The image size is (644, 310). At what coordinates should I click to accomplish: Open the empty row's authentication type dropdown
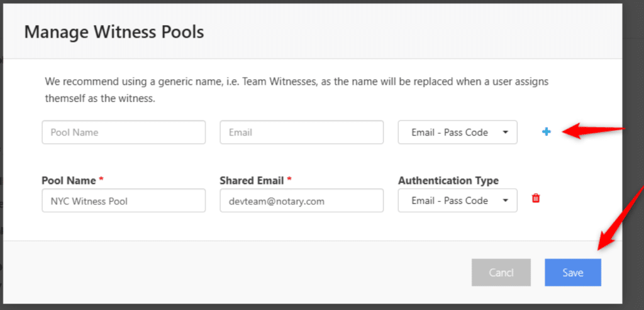pos(458,132)
